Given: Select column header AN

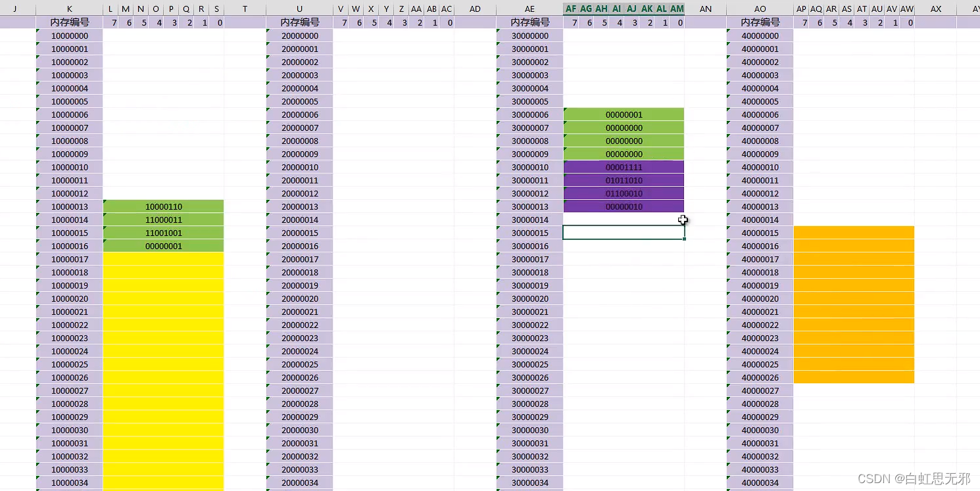Looking at the screenshot, I should (x=706, y=9).
